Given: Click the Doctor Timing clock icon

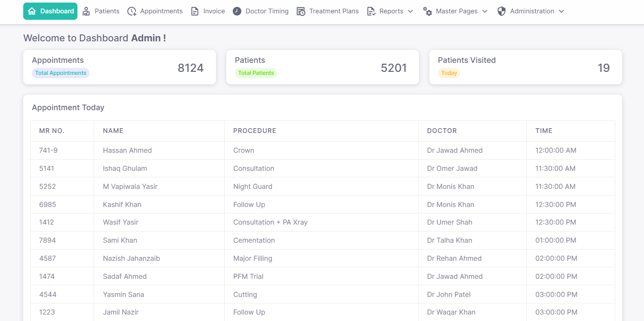Looking at the screenshot, I should click(237, 11).
